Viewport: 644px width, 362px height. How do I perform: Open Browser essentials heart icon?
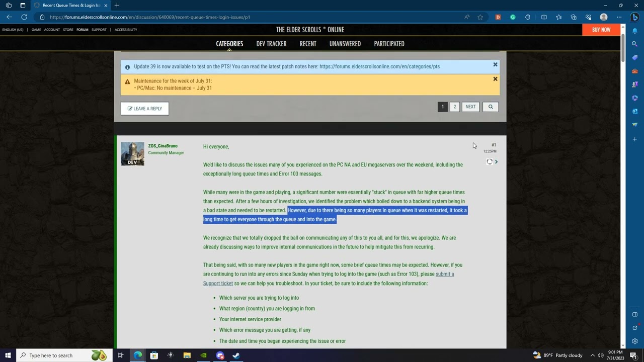[588, 17]
